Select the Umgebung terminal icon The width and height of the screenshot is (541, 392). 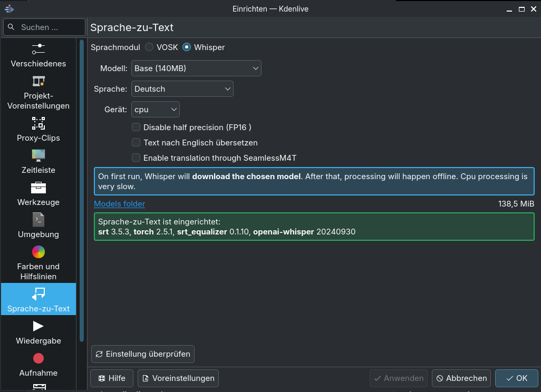point(38,220)
